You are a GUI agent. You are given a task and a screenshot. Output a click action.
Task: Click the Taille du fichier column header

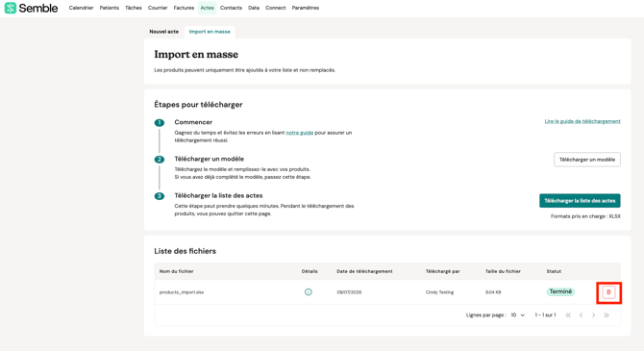pos(503,271)
